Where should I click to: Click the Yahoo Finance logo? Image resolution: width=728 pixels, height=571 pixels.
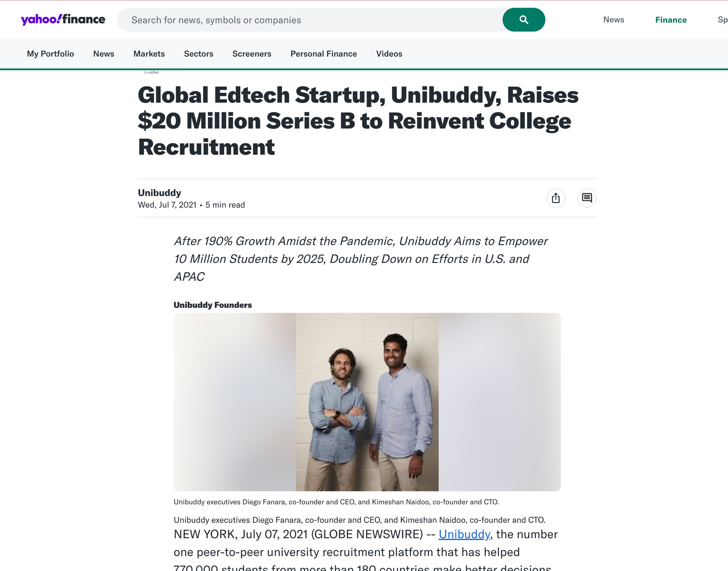click(x=63, y=19)
